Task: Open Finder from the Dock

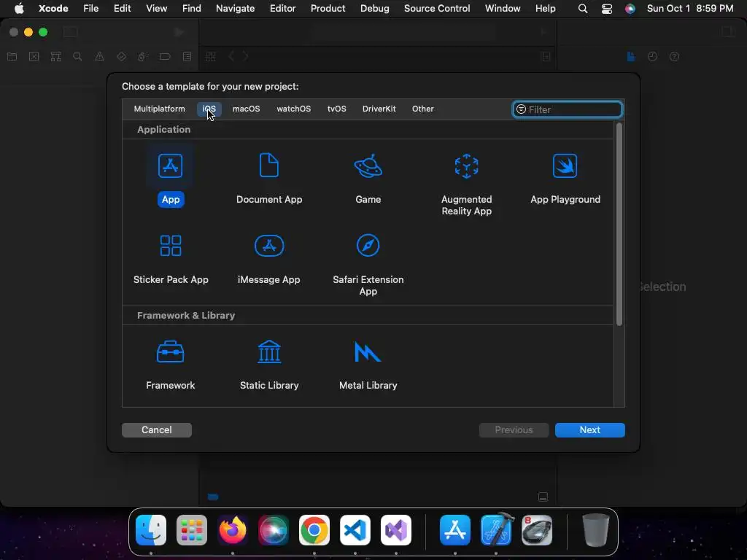Action: 150,530
